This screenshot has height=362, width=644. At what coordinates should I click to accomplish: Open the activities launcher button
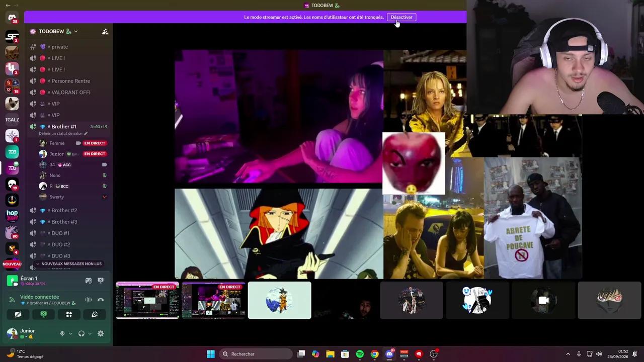[x=69, y=314]
